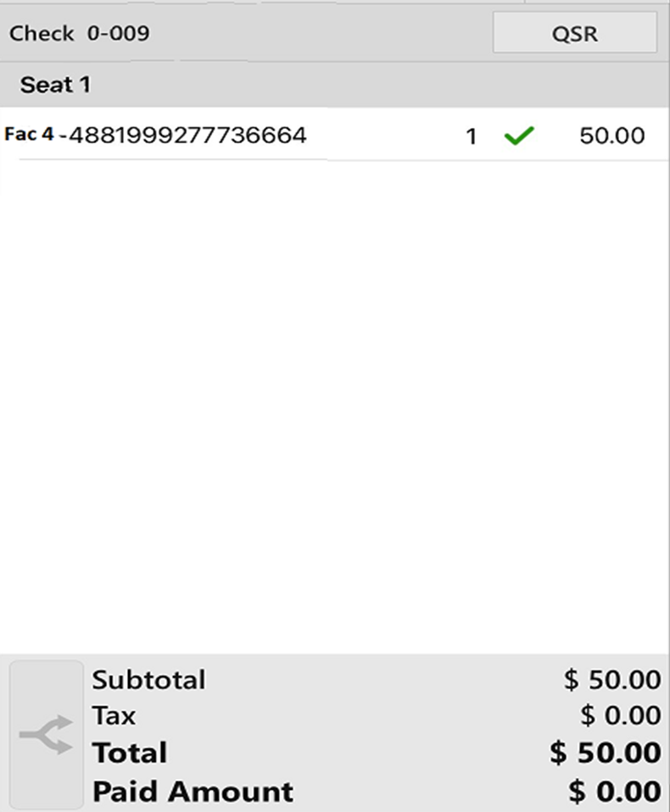Click quantity 1 on the Fac 4 line
Image resolution: width=670 pixels, height=812 pixels.
coord(471,136)
